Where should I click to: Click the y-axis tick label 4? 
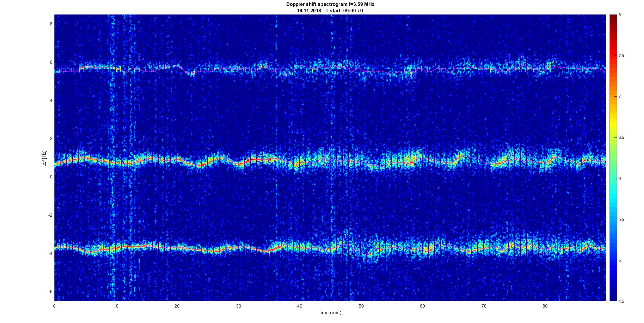51,100
